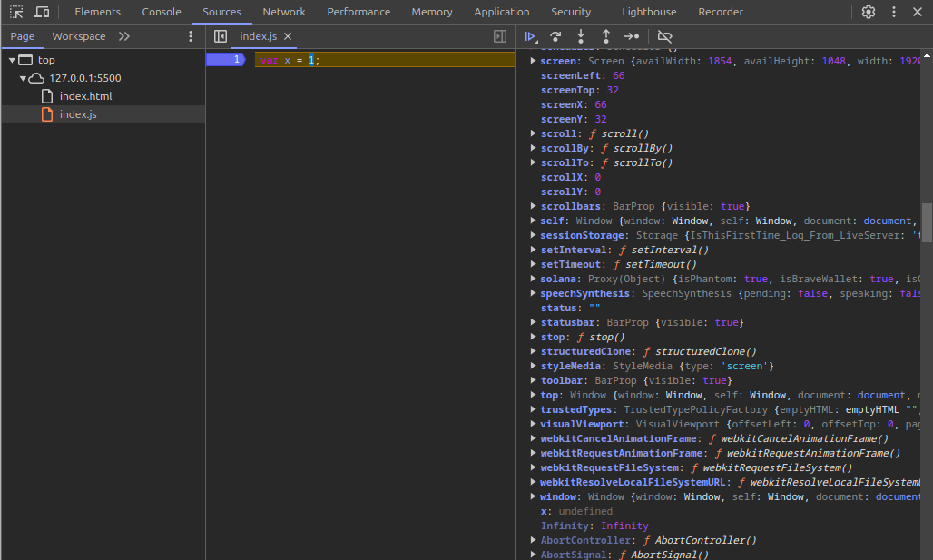This screenshot has height=560, width=933.
Task: Switch to the Elements tab
Action: [98, 12]
